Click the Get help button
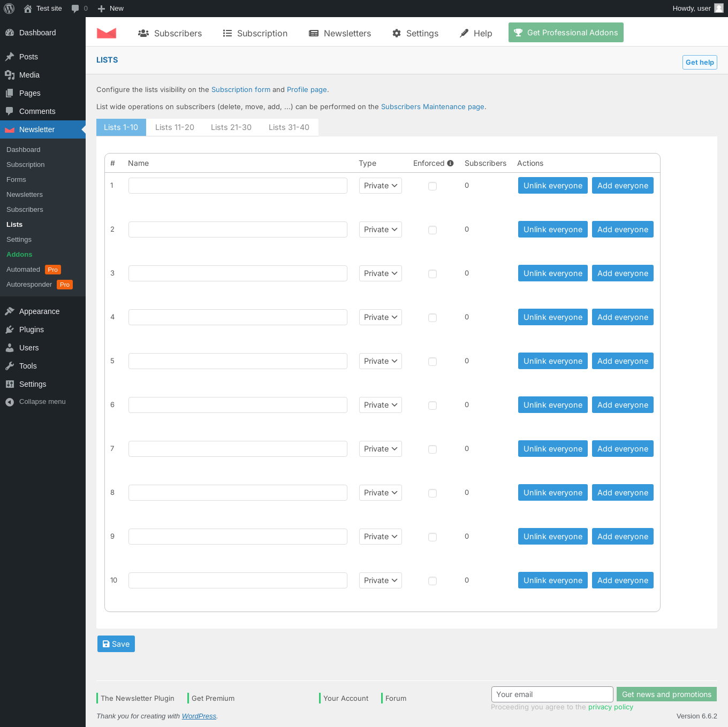This screenshot has width=728, height=727. (x=700, y=62)
